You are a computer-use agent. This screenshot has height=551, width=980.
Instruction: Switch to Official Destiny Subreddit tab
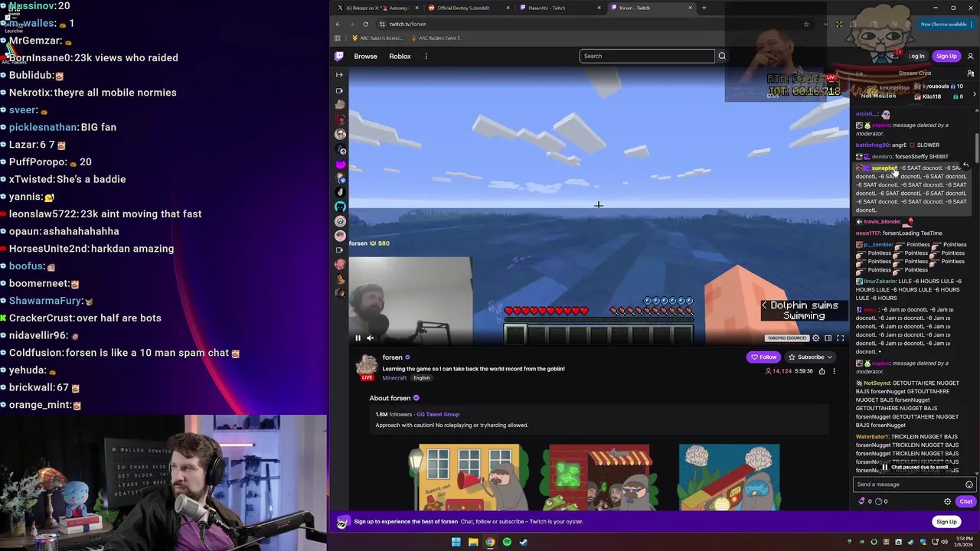click(x=469, y=8)
